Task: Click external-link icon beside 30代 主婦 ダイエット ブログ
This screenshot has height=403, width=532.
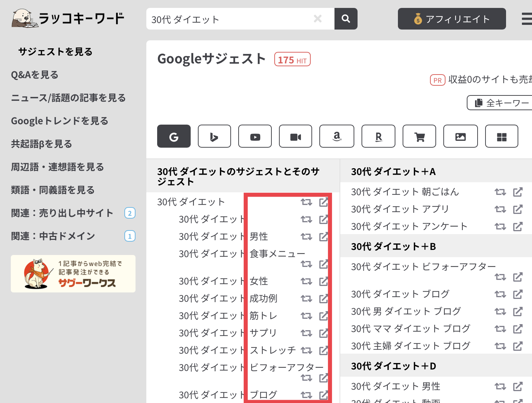Action: [x=518, y=346]
